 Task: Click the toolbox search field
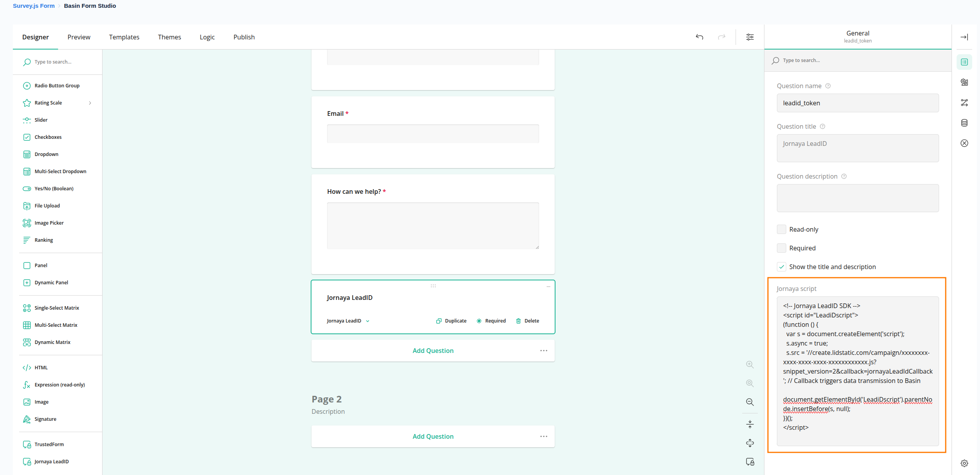[x=58, y=62]
